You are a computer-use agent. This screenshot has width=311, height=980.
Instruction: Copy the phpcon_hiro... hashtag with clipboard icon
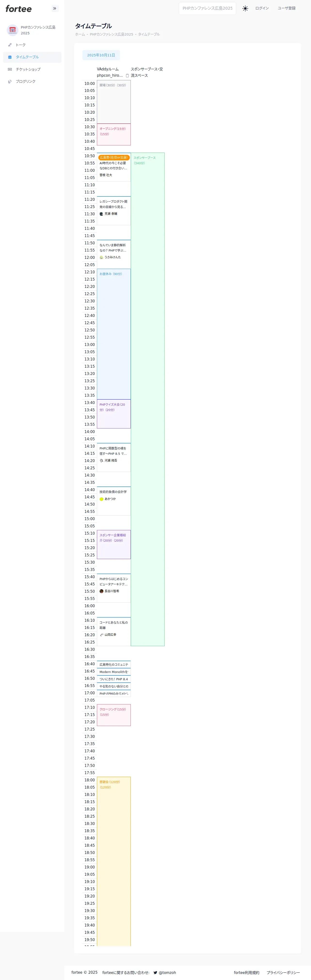pyautogui.click(x=127, y=76)
